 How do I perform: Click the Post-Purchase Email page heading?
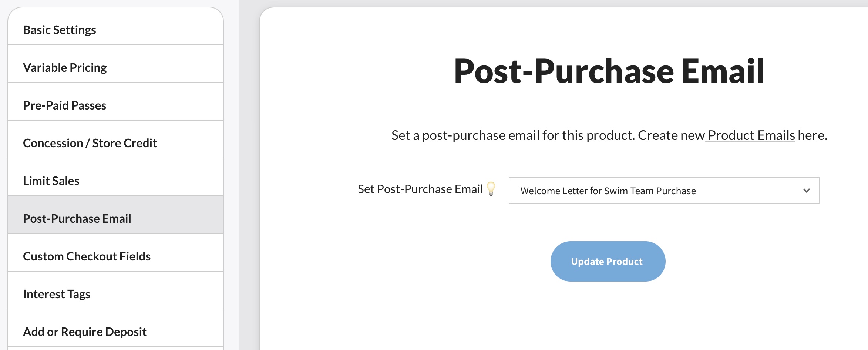609,71
